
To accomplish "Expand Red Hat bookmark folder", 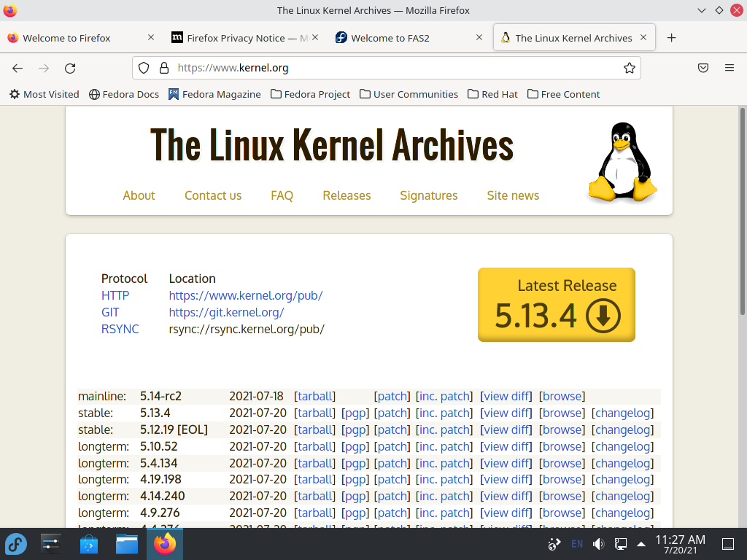I will click(492, 94).
